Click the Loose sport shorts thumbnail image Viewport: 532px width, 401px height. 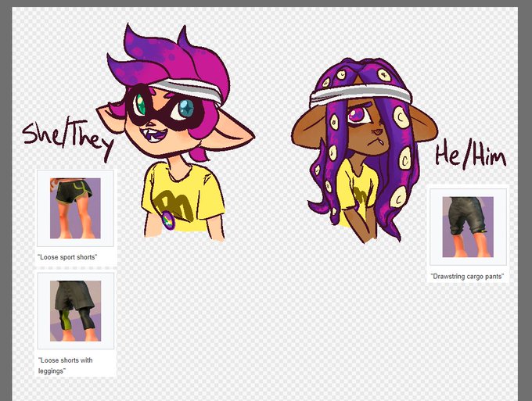click(x=75, y=208)
